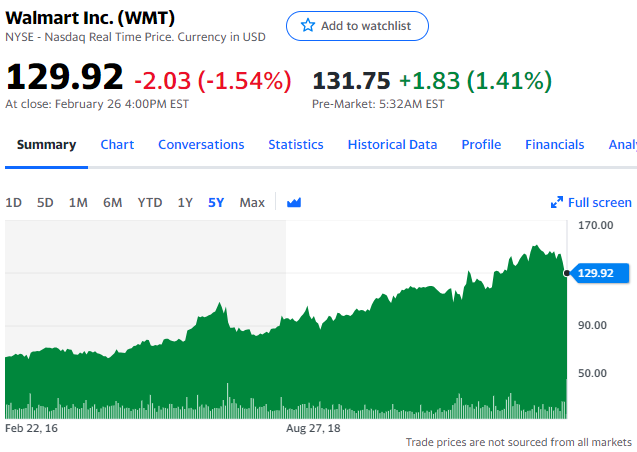637x452 pixels.
Task: Go to the Historical Data tab
Action: click(x=392, y=145)
